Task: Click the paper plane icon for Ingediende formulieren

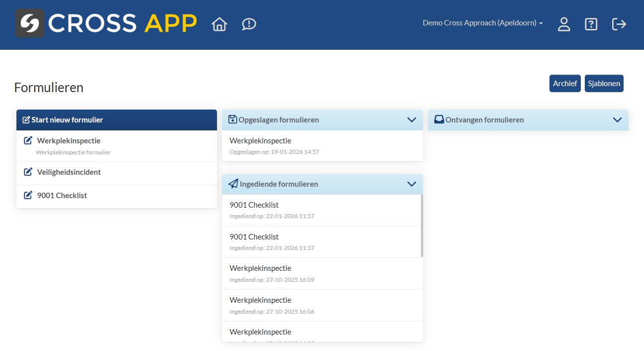Action: 233,184
